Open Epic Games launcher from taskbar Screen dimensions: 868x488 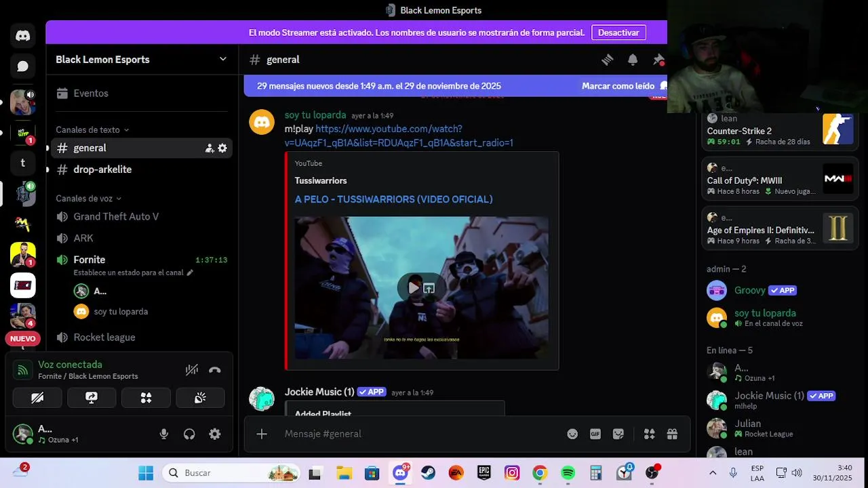[484, 473]
